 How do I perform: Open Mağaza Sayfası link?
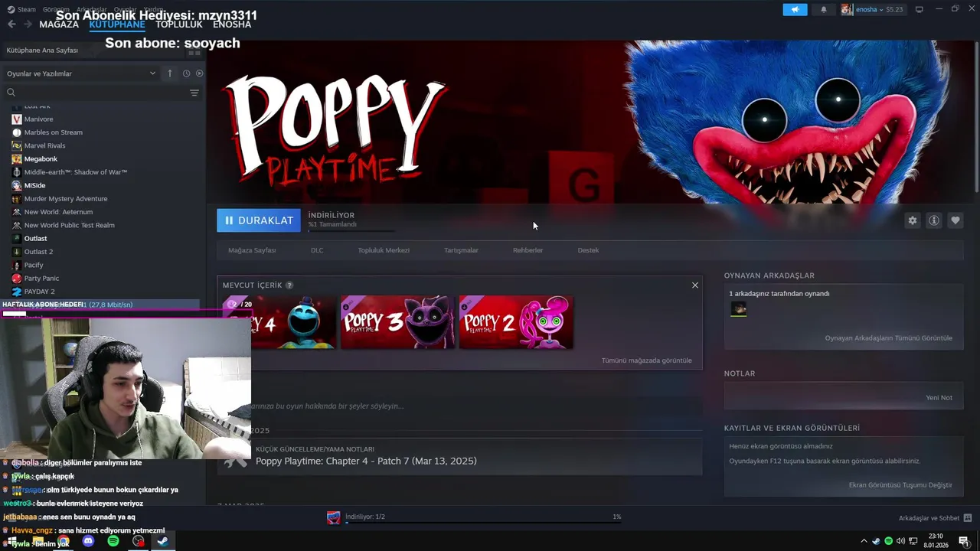click(x=252, y=250)
